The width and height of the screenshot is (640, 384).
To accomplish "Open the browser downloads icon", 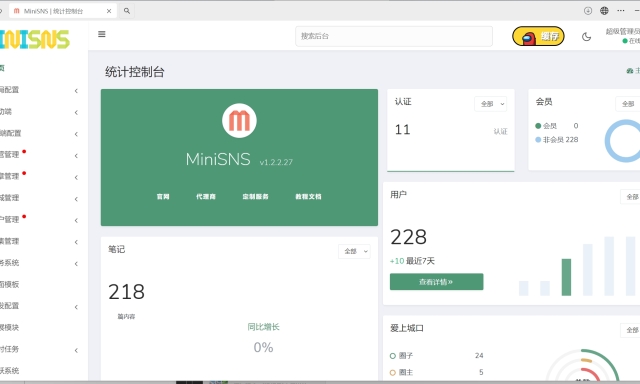I will point(588,11).
